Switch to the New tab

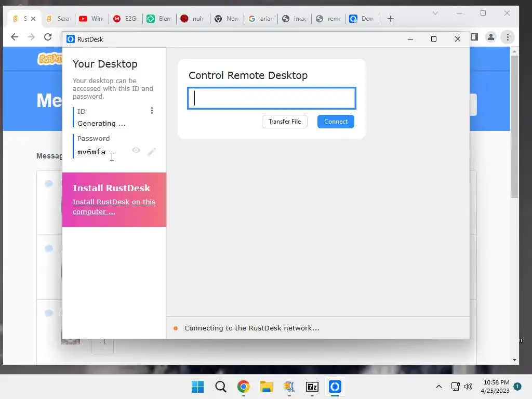tap(227, 19)
